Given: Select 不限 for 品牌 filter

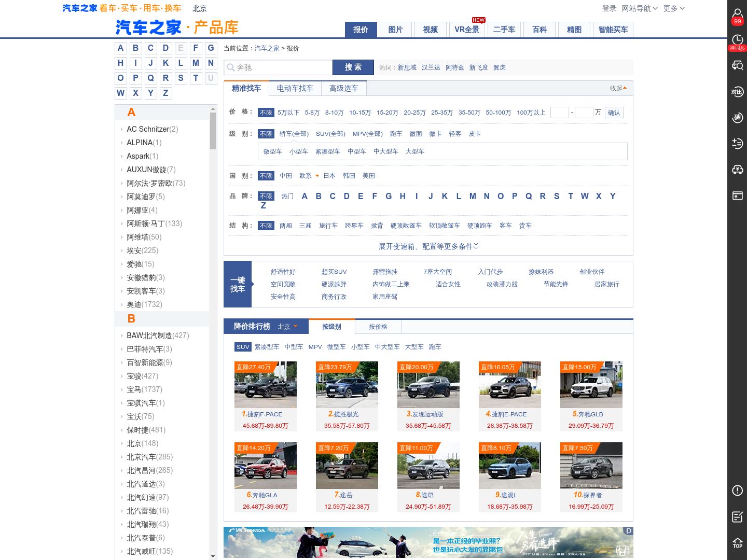Looking at the screenshot, I should pyautogui.click(x=266, y=196).
